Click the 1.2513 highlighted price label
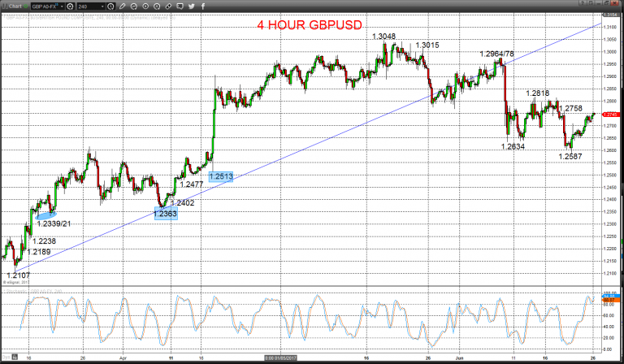Image resolution: width=624 pixels, height=364 pixels. click(221, 176)
